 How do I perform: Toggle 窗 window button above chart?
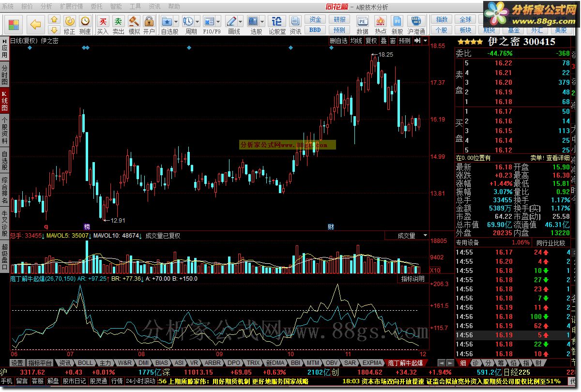tap(392, 41)
